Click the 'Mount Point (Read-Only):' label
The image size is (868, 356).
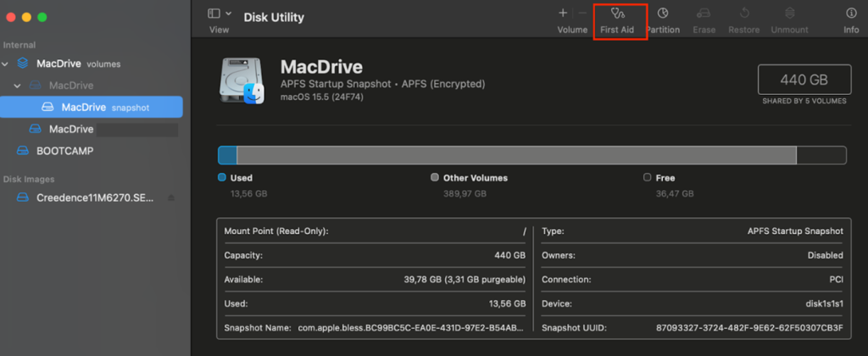(x=276, y=231)
